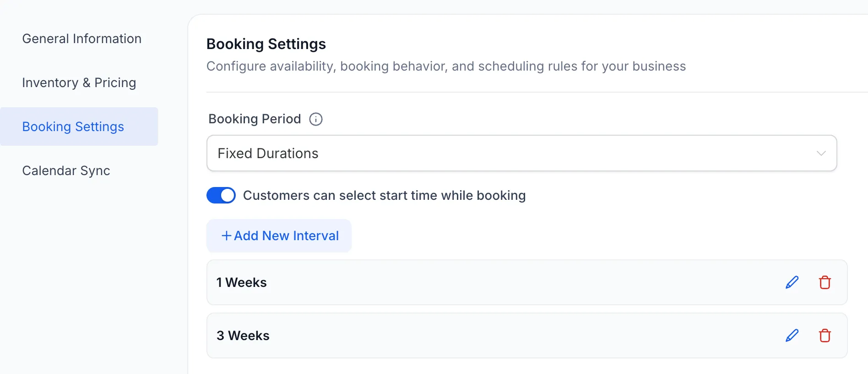Disable customers selecting start time while booking
This screenshot has height=374, width=868.
(221, 195)
